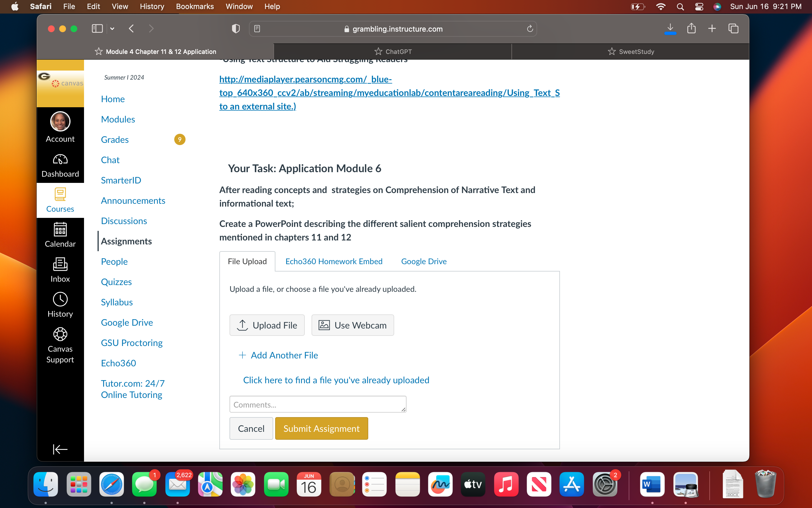Viewport: 812px width, 508px height.
Task: Open the Pearson mediaplayer external link
Action: 390,93
